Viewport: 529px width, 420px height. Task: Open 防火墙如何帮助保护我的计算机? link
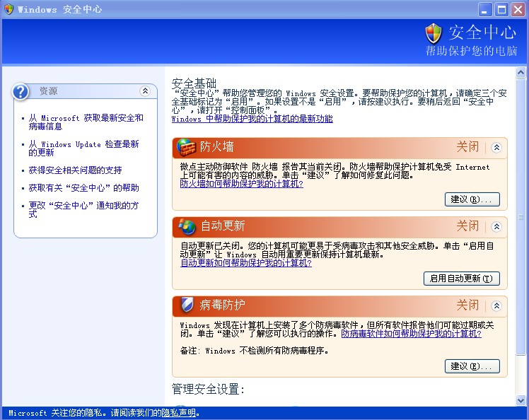(242, 184)
